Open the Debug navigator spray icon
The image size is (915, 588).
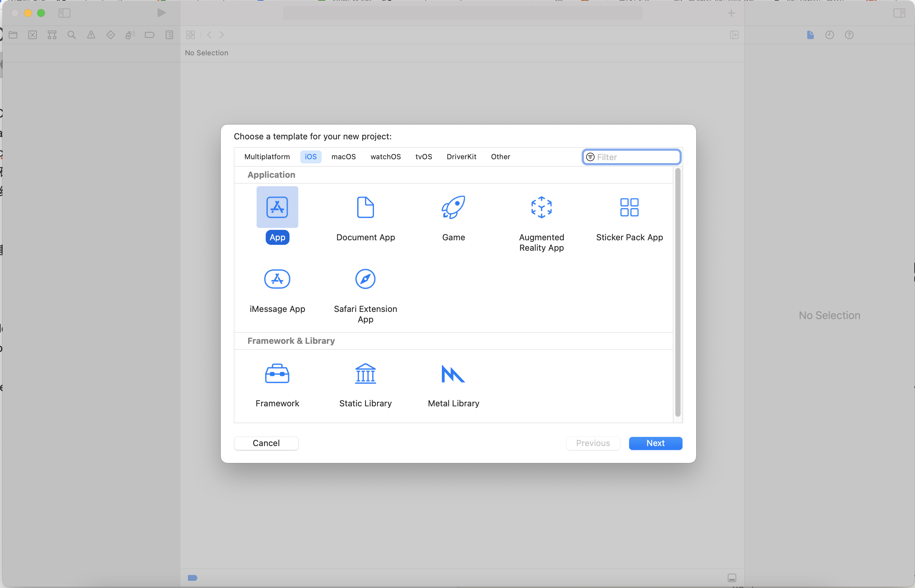130,35
